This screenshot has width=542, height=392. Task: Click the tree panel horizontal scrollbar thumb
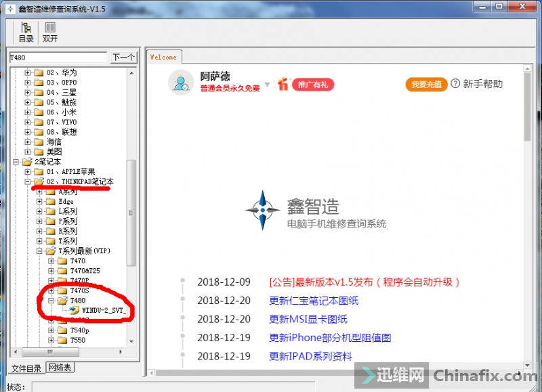tap(50, 352)
